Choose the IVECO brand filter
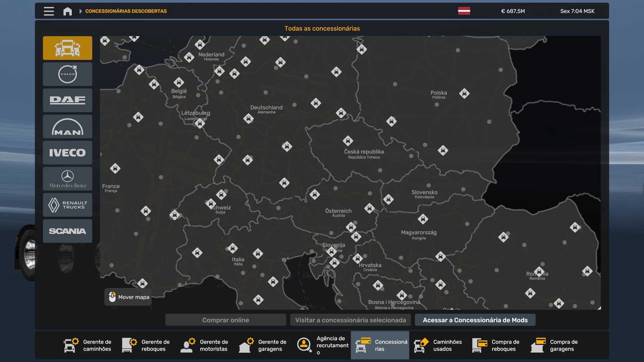This screenshot has width=644, height=362. tap(67, 153)
